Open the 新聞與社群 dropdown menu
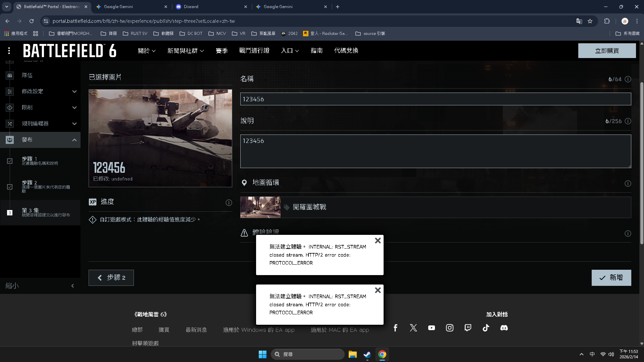Viewport: 644px width, 362px height. coord(186,51)
